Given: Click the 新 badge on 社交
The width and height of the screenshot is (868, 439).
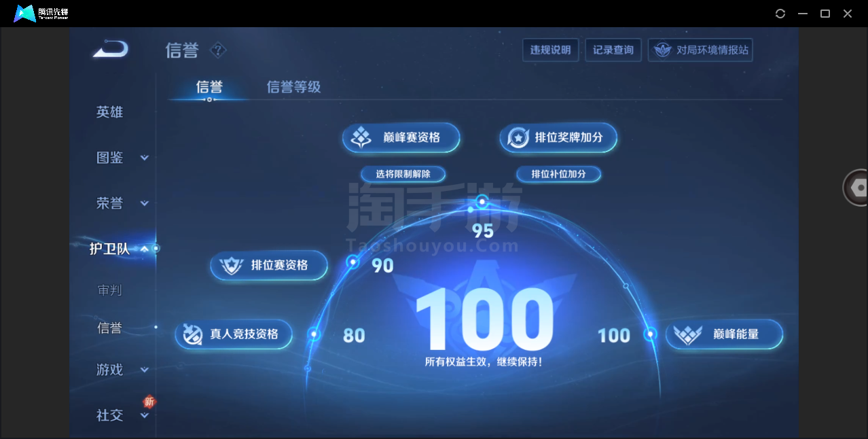Looking at the screenshot, I should [x=149, y=402].
